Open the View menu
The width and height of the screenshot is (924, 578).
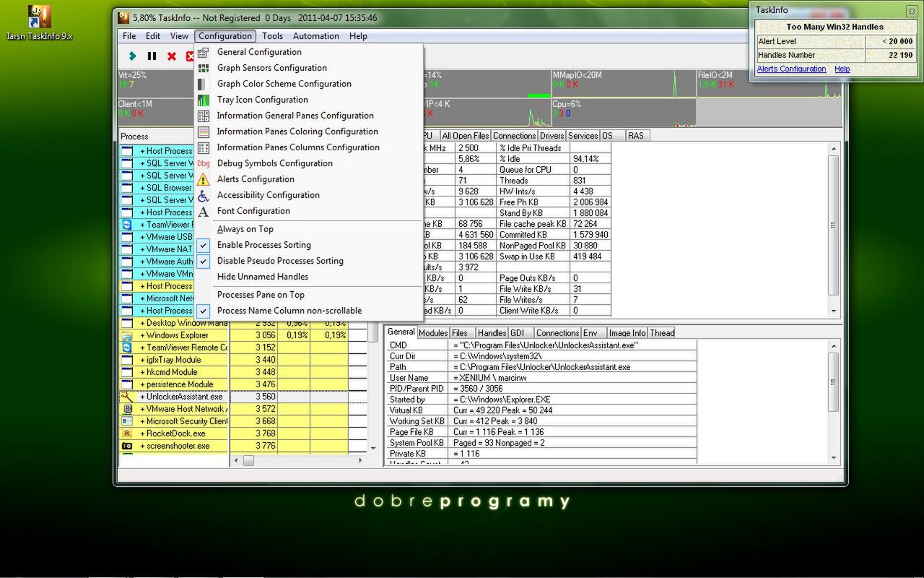pyautogui.click(x=179, y=36)
